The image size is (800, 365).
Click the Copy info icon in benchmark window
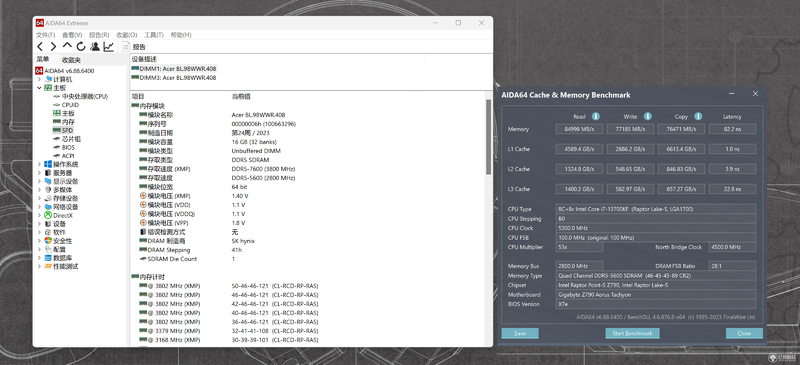pos(698,116)
